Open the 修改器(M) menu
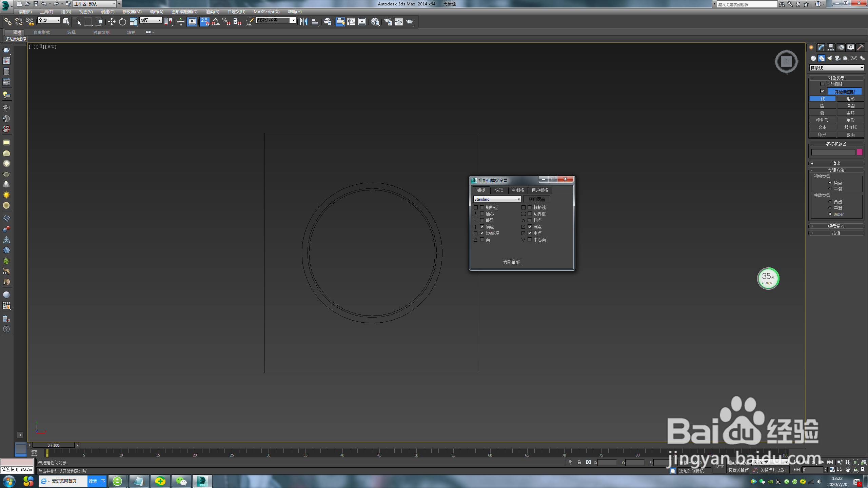The image size is (868, 488). coord(132,12)
